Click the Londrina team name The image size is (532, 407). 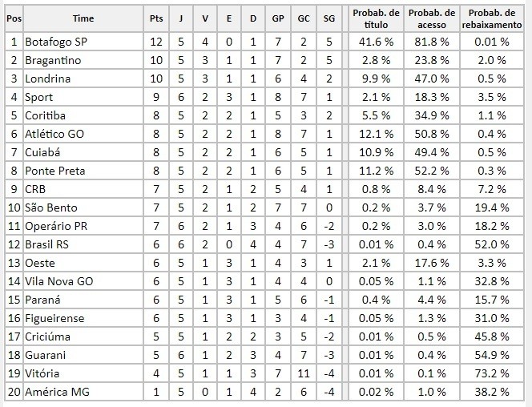click(48, 79)
